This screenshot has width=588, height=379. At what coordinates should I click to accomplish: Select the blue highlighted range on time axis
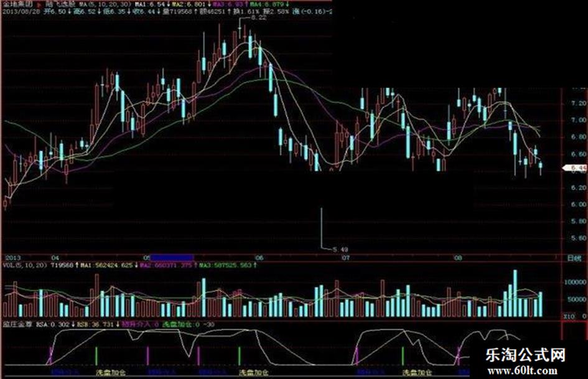(x=172, y=258)
